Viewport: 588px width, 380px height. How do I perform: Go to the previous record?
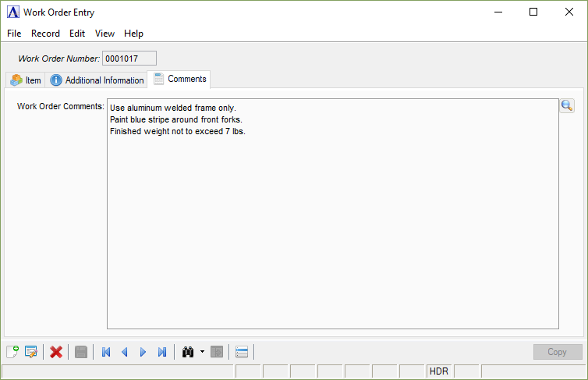point(124,352)
